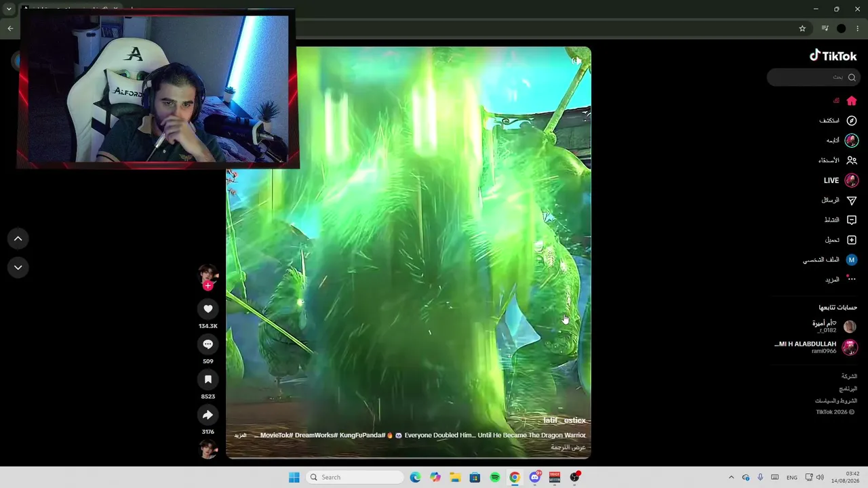Share the video using the arrow icon
868x488 pixels.
pos(208,415)
